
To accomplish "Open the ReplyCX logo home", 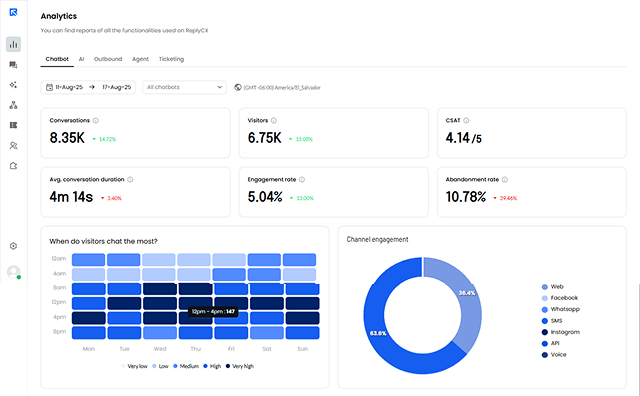I will tap(13, 12).
